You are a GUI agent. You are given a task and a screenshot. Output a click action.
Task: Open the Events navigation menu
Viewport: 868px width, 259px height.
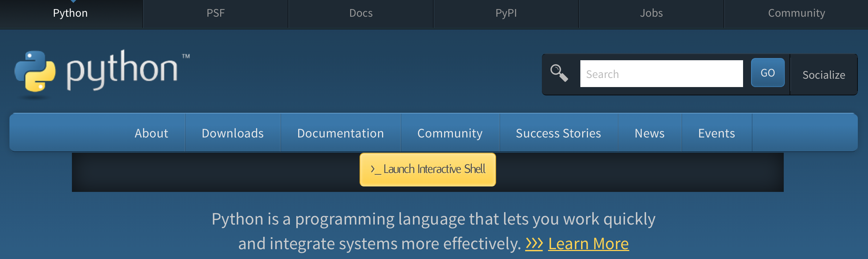[717, 133]
